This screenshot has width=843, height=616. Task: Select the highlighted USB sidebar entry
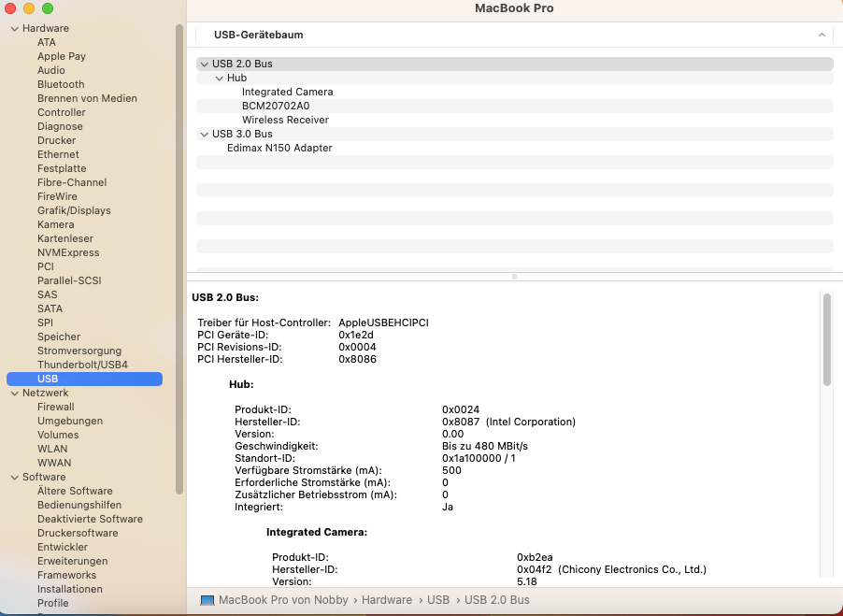tap(84, 379)
